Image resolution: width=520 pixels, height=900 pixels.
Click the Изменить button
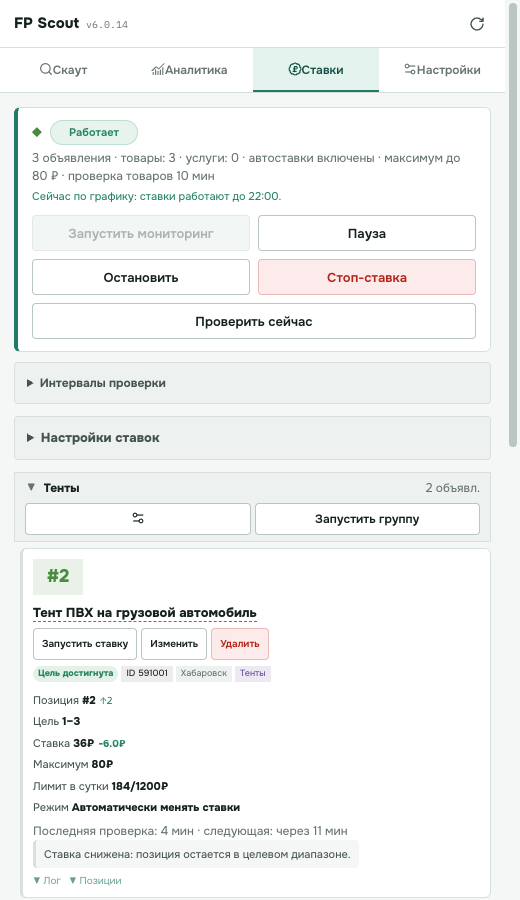(174, 644)
